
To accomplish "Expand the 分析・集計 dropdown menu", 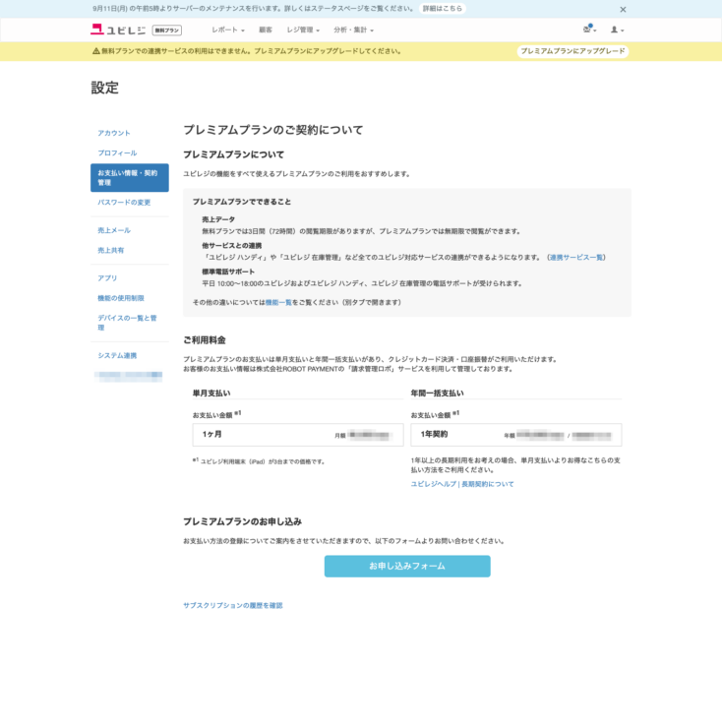I will [x=353, y=30].
